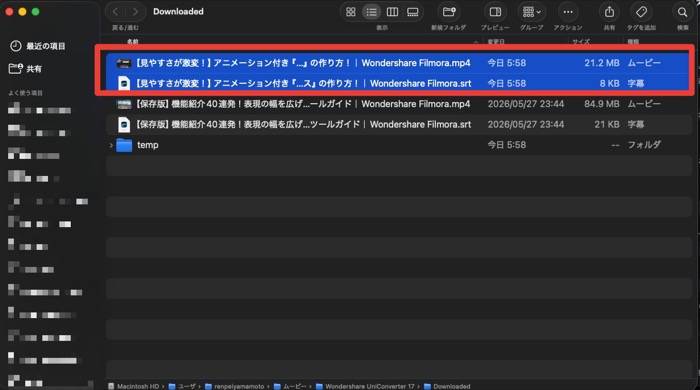Click renpeiyamamoto in path bar
This screenshot has height=390, width=700.
click(234, 386)
